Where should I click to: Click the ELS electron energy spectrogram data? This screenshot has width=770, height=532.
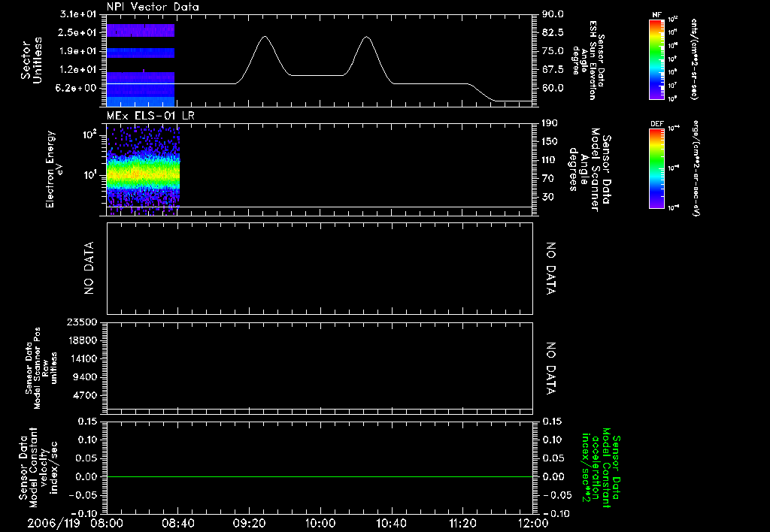coord(144,171)
